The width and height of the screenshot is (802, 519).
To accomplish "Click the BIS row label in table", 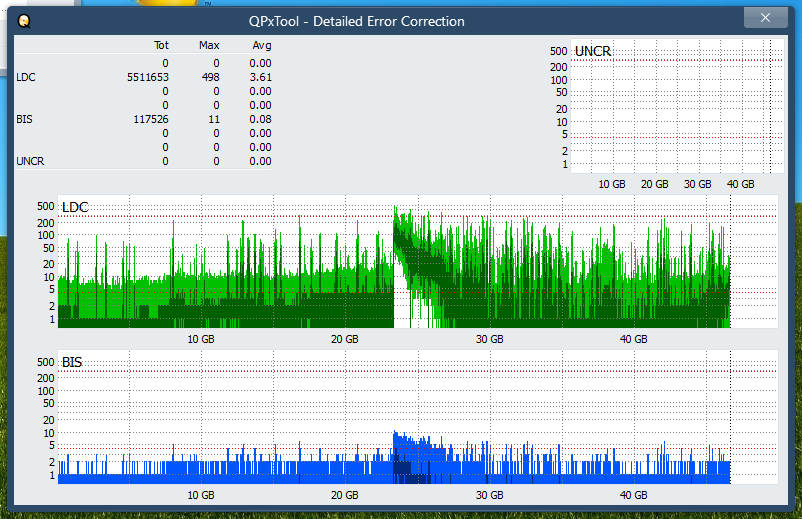I will [x=24, y=119].
